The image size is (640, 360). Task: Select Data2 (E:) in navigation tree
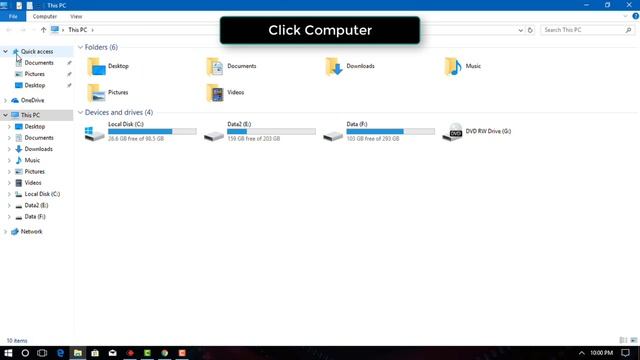pyautogui.click(x=36, y=205)
